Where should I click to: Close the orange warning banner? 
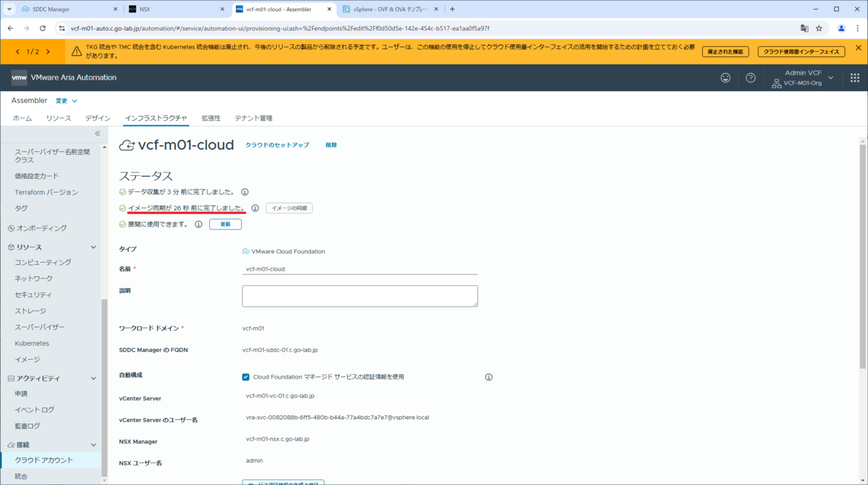click(858, 48)
